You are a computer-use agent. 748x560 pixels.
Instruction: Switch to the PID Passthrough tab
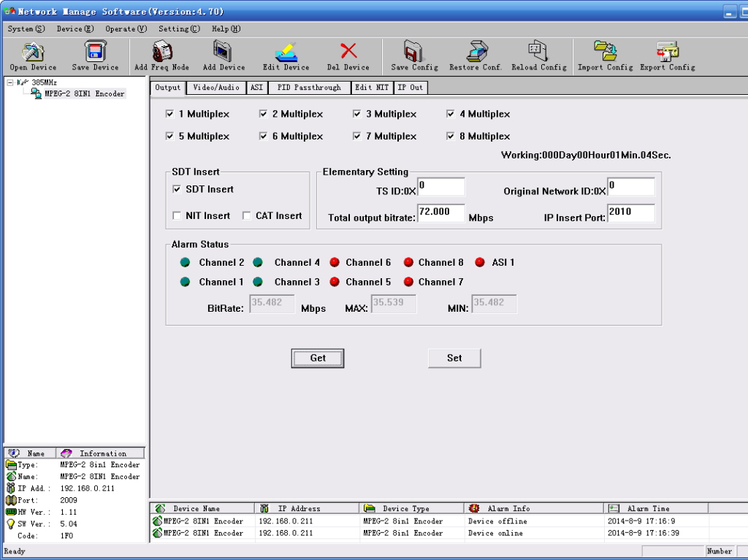tap(309, 88)
